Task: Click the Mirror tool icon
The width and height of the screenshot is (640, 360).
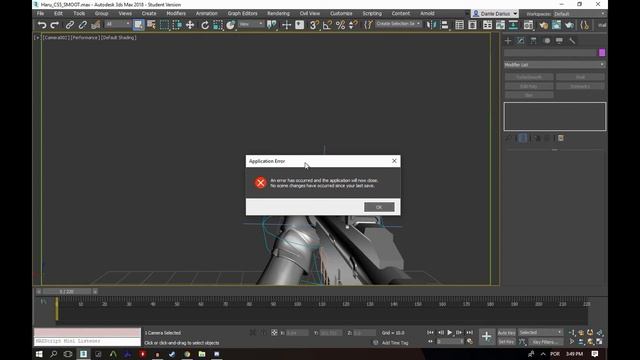Action: (x=431, y=25)
